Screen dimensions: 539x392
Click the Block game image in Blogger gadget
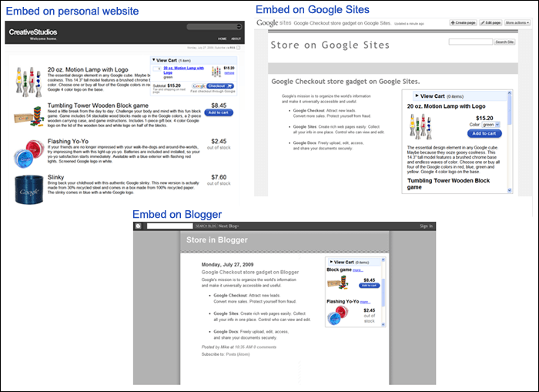click(x=337, y=283)
